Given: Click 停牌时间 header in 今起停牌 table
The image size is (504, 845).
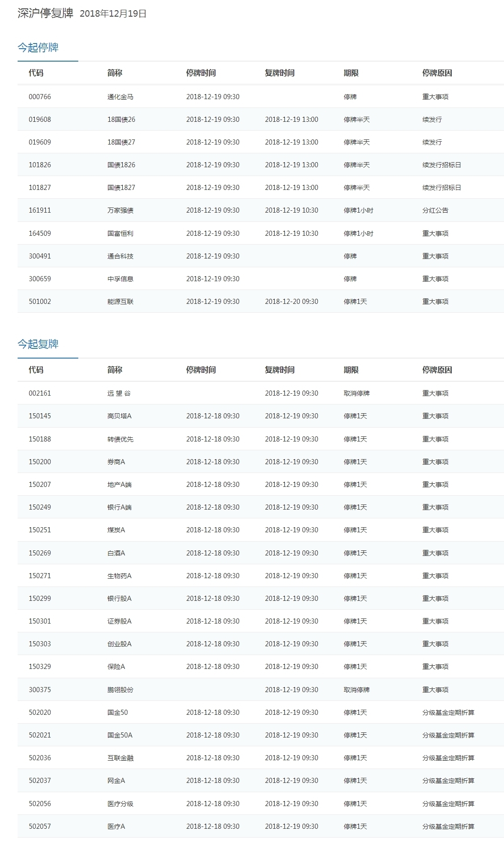Looking at the screenshot, I should click(201, 73).
